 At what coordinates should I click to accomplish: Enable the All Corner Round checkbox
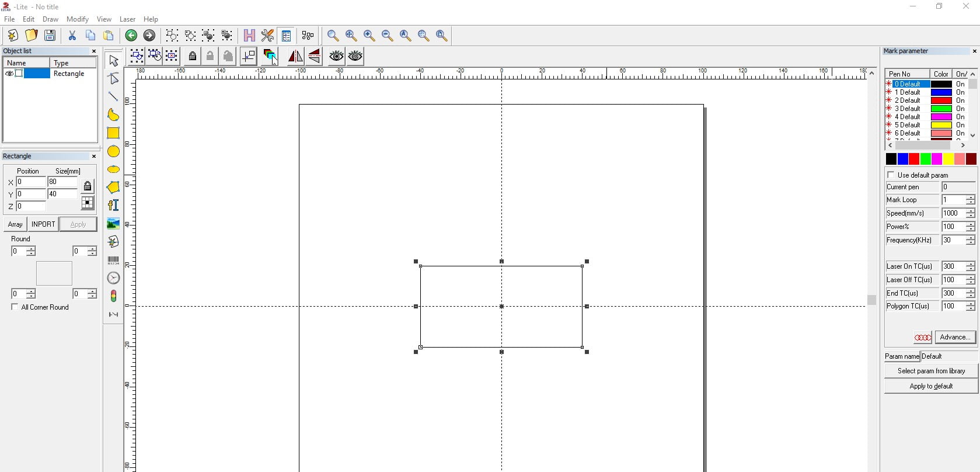(15, 307)
